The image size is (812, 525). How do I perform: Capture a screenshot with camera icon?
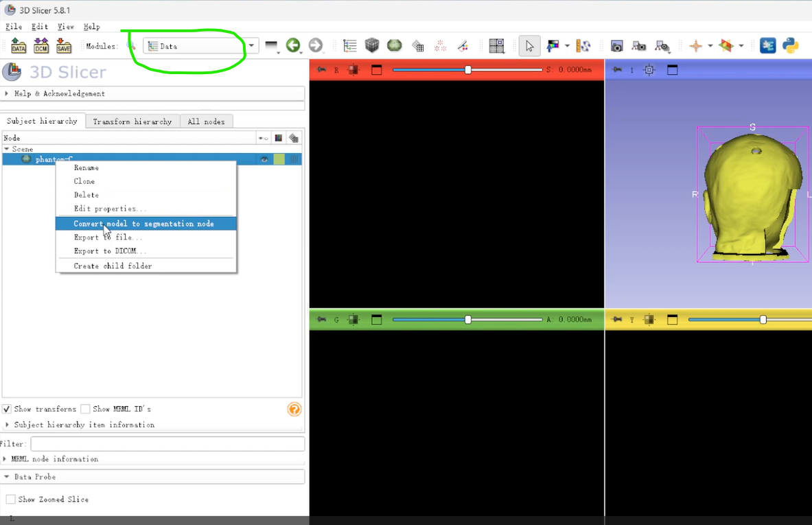pos(616,46)
